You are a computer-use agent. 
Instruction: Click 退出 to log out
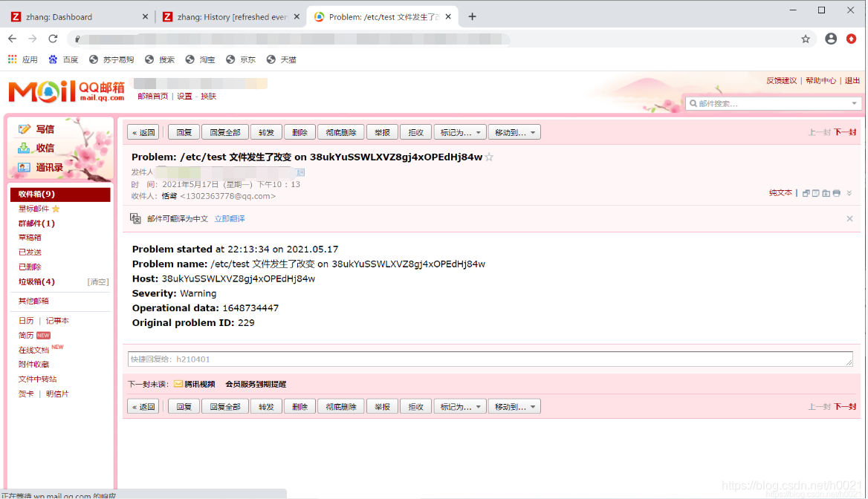852,80
